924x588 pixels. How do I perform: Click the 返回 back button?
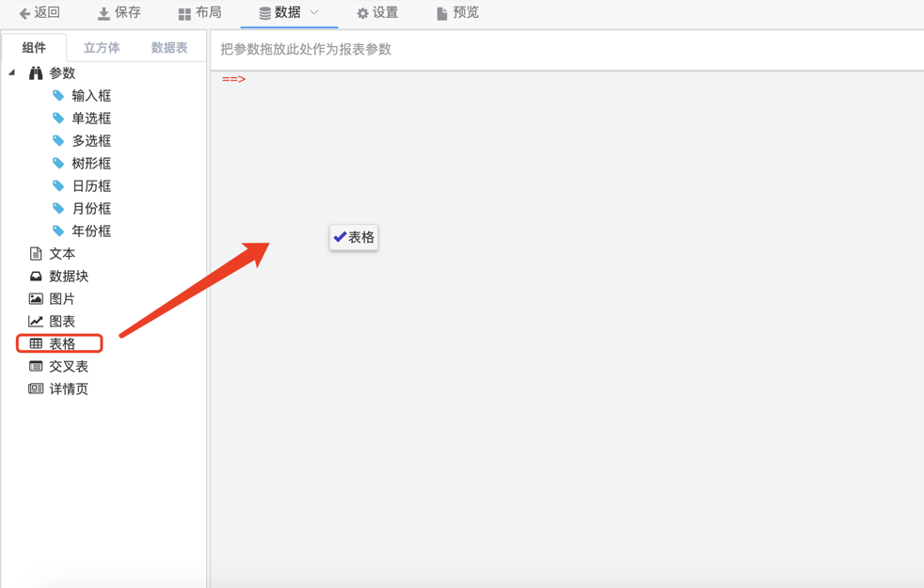[x=40, y=13]
